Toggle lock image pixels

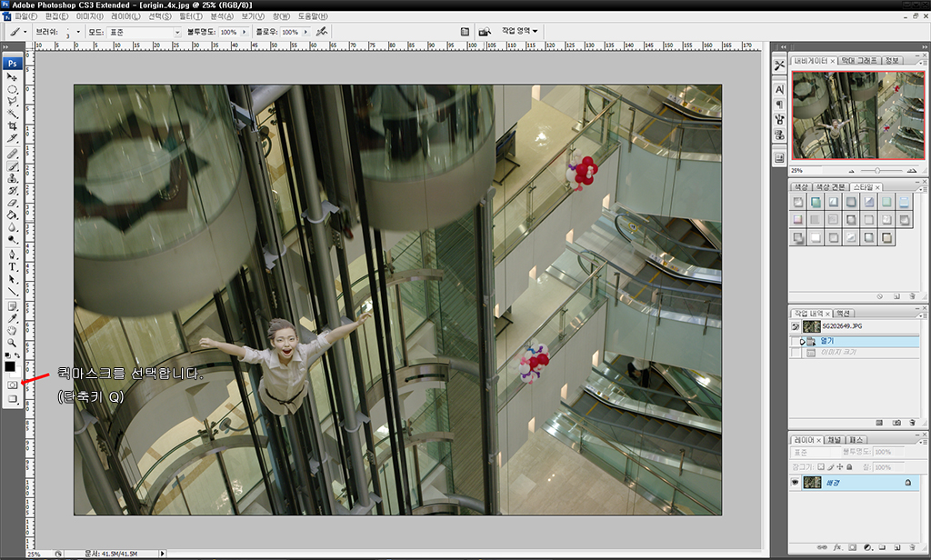[831, 466]
